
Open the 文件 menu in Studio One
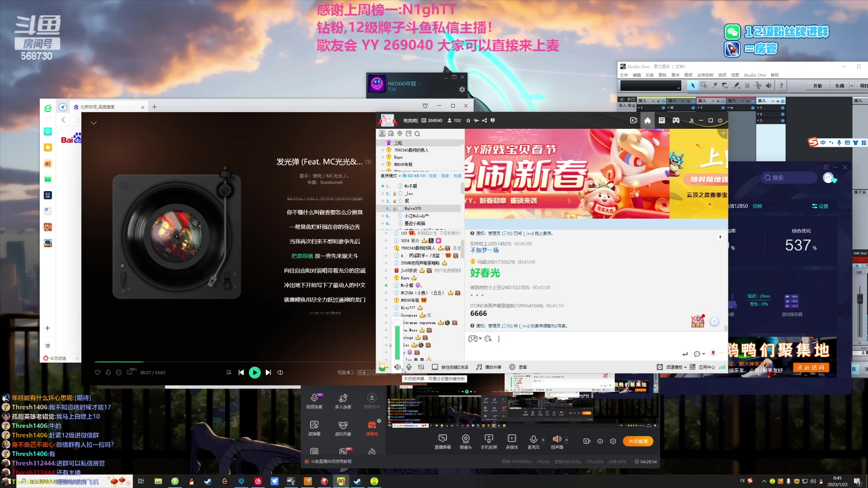point(624,75)
